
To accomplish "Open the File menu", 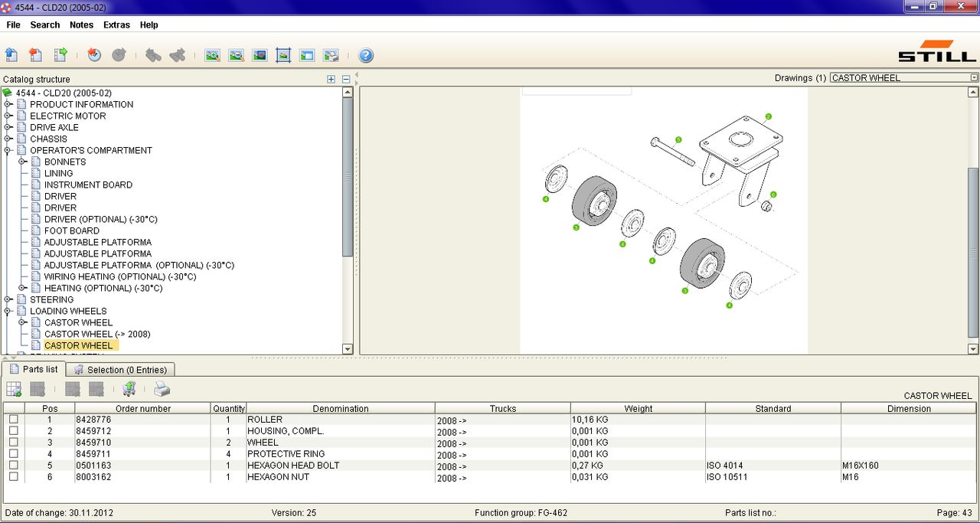I will click(x=13, y=25).
